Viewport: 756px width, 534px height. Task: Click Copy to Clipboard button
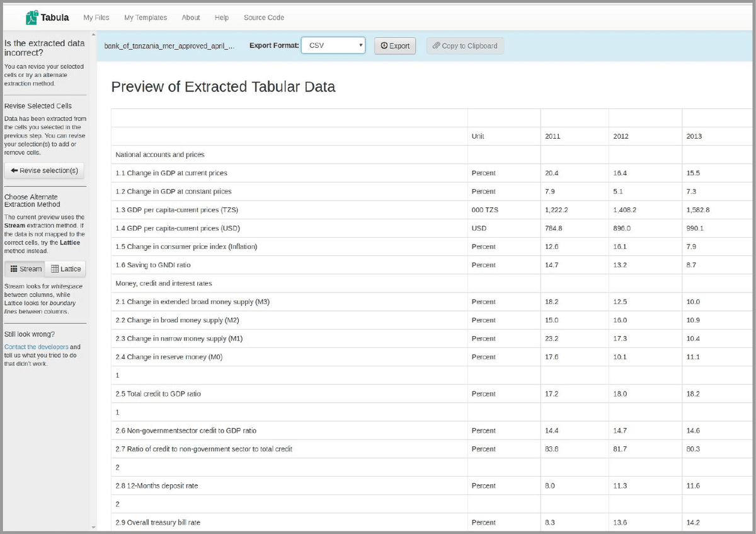[465, 46]
